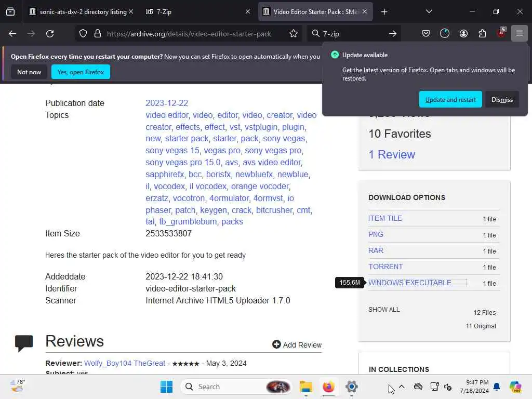Open Firefox taskbar icon
The height and width of the screenshot is (399, 532).
[328, 387]
